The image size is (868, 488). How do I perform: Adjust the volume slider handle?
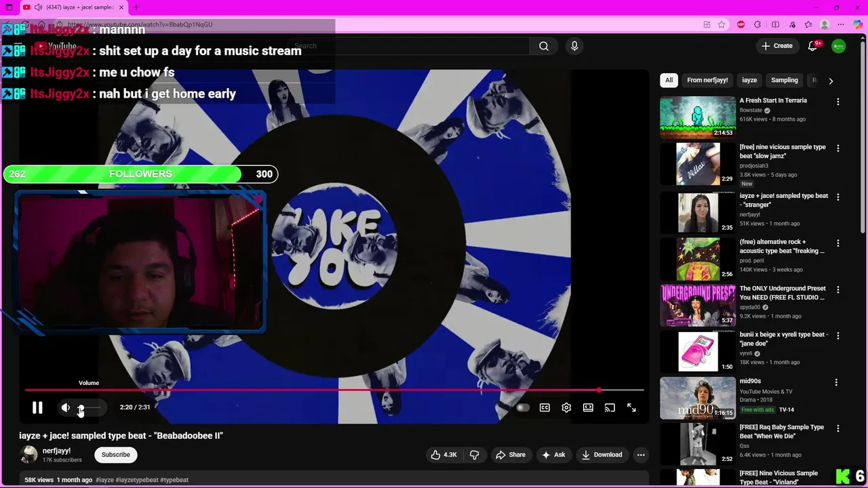point(81,407)
